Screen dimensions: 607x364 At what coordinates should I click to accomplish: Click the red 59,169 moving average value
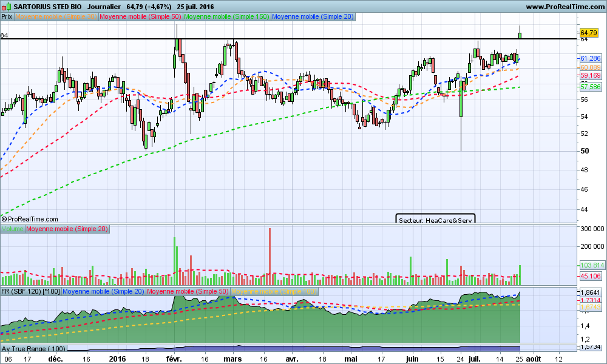click(591, 75)
